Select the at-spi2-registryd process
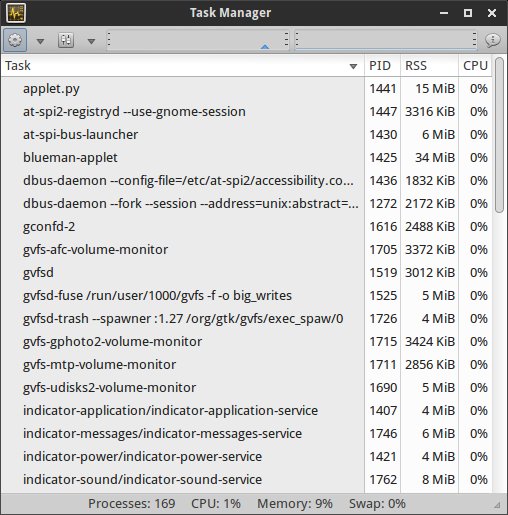 247,112
